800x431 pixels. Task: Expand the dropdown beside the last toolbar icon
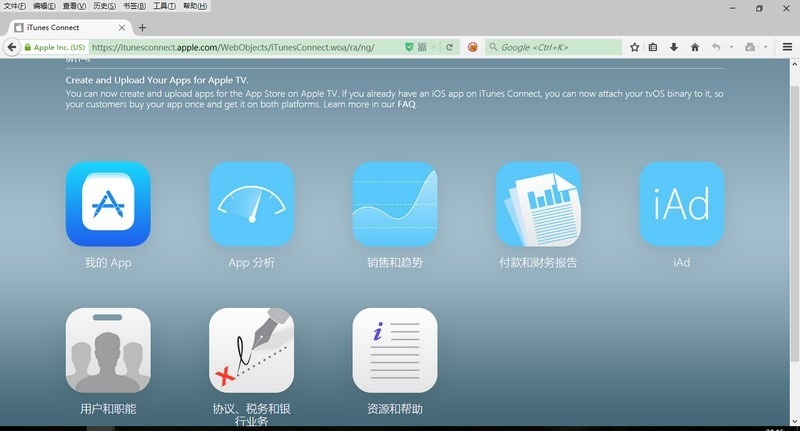pos(765,47)
